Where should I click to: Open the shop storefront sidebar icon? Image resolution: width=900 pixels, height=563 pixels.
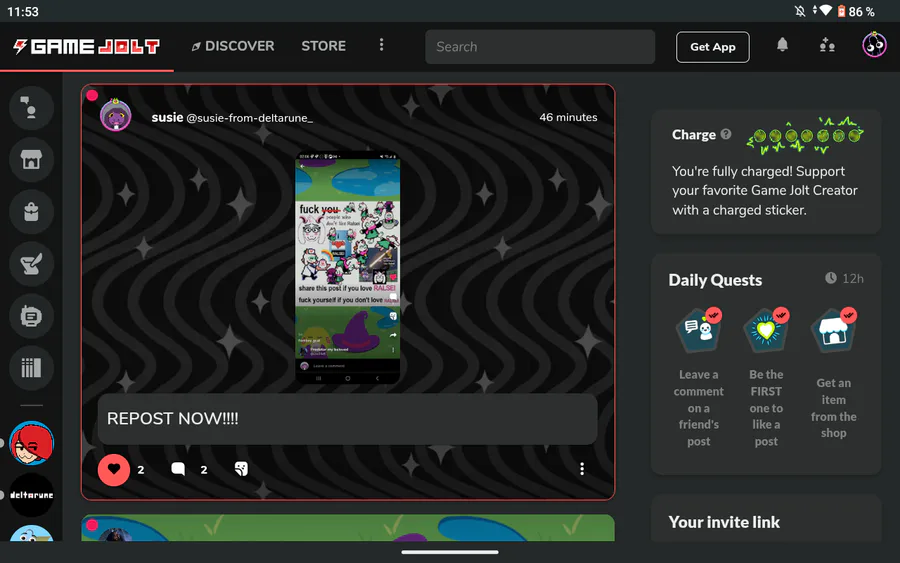click(32, 160)
